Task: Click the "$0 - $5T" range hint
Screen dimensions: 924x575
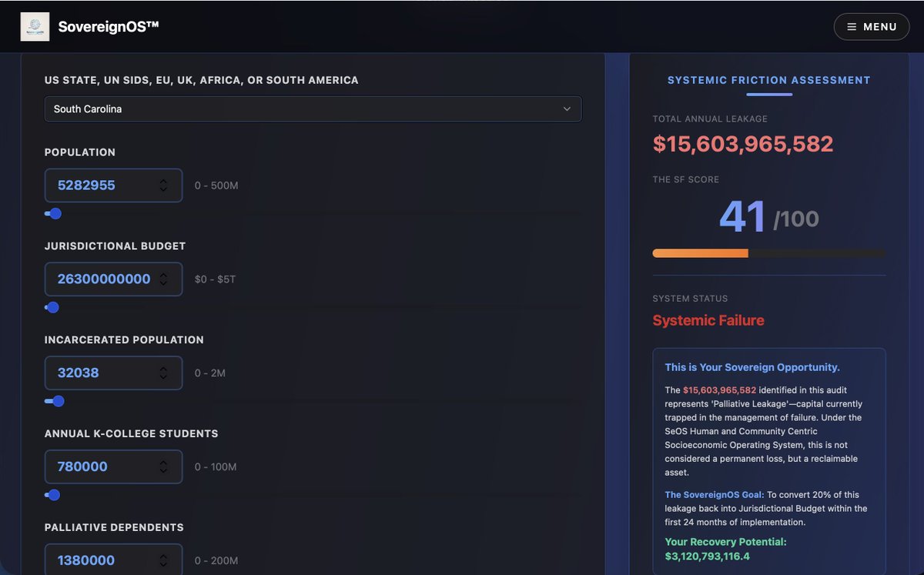Action: click(215, 279)
